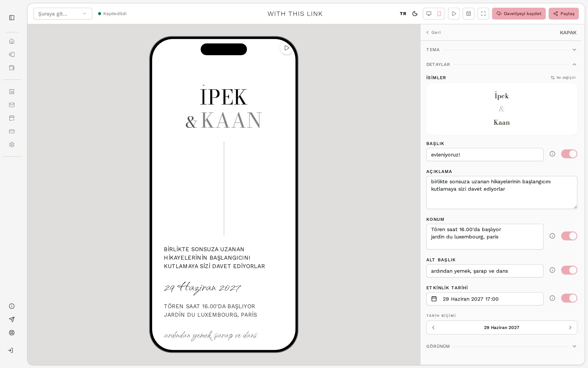Open the lifebuoy support icon
588x368 pixels.
[x=12, y=333]
